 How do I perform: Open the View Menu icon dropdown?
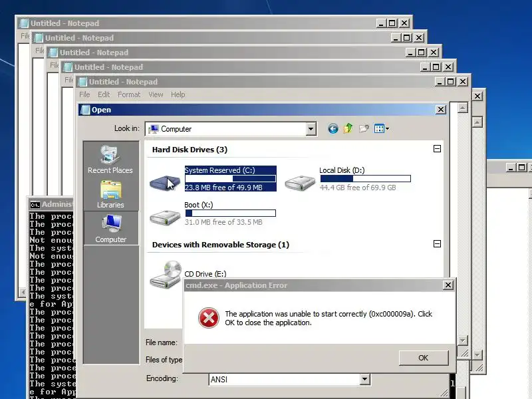point(381,128)
